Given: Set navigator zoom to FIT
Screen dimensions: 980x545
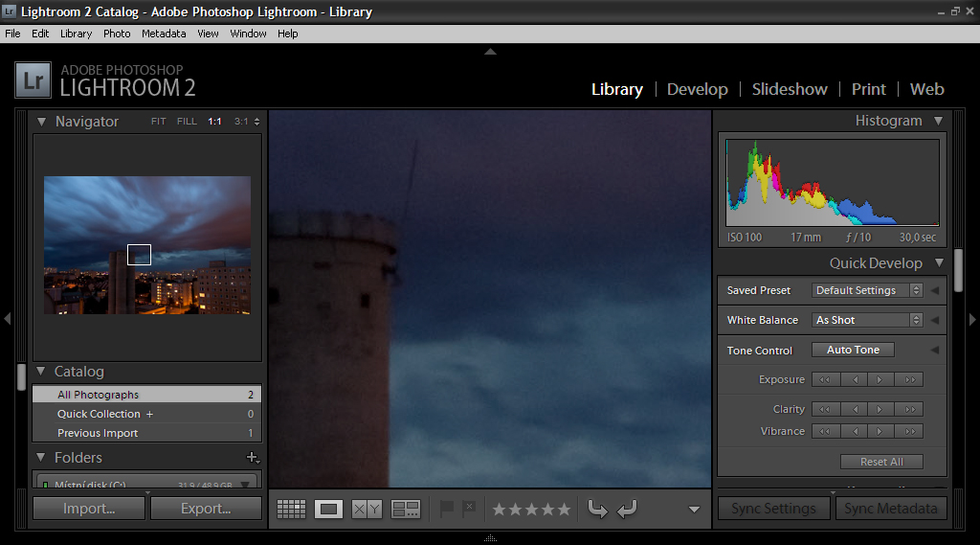Looking at the screenshot, I should [x=158, y=122].
